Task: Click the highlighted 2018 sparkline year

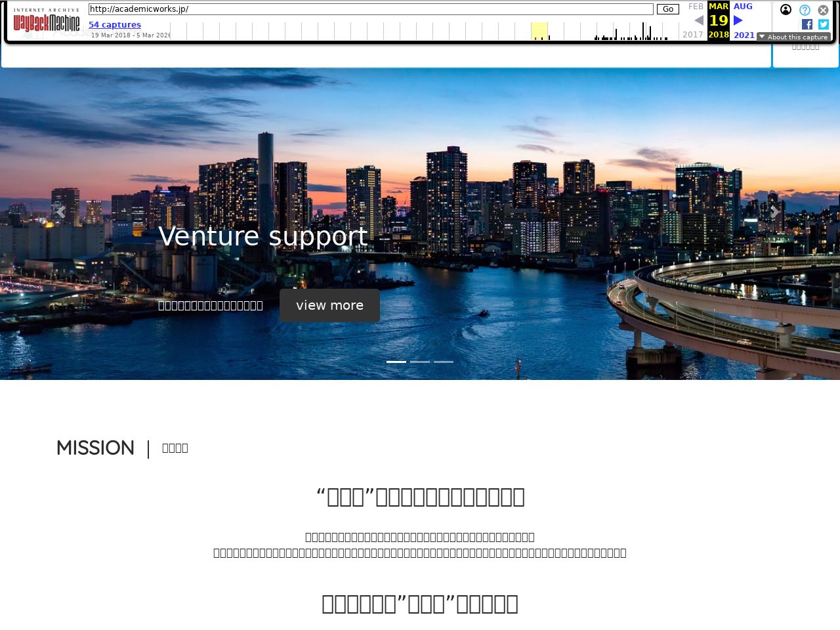Action: [x=539, y=31]
